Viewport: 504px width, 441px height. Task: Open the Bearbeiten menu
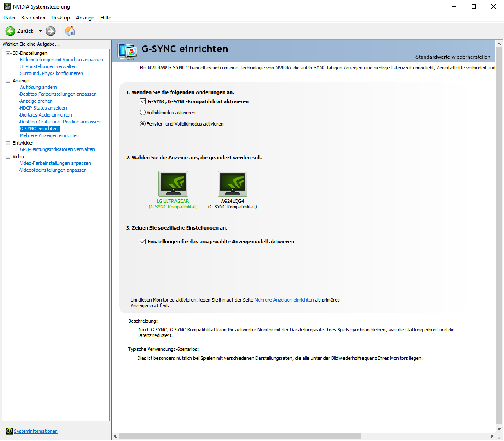33,18
